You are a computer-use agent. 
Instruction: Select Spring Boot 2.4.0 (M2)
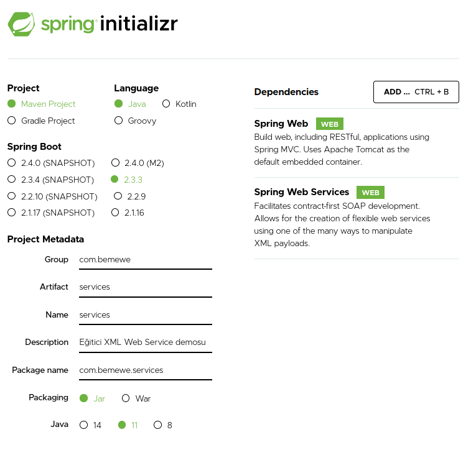(x=115, y=163)
